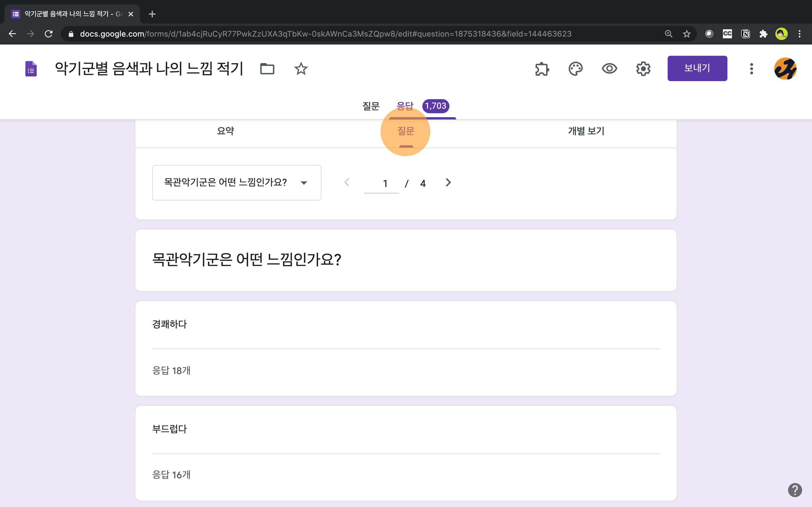Go to the previous question arrow
The height and width of the screenshot is (507, 812).
tap(347, 183)
